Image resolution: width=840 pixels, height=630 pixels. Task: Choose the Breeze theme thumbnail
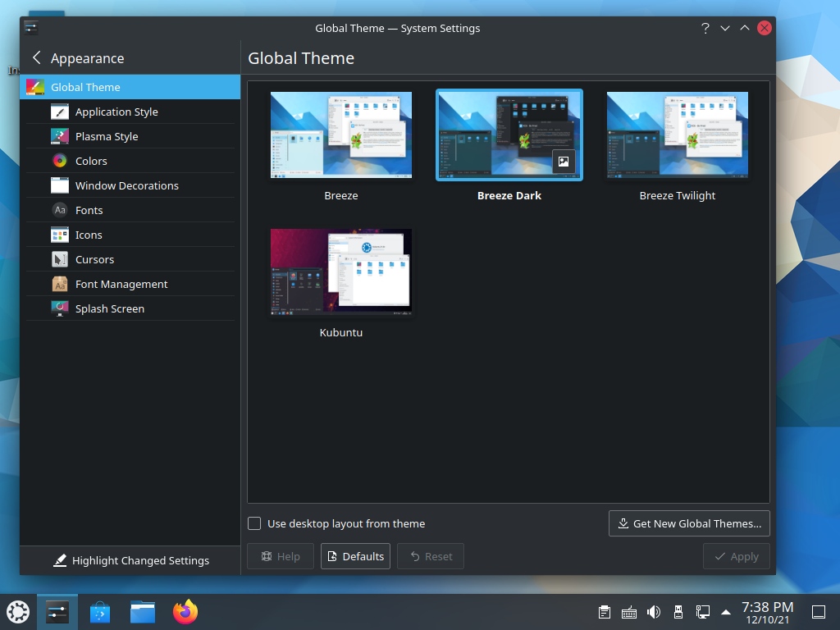point(341,135)
